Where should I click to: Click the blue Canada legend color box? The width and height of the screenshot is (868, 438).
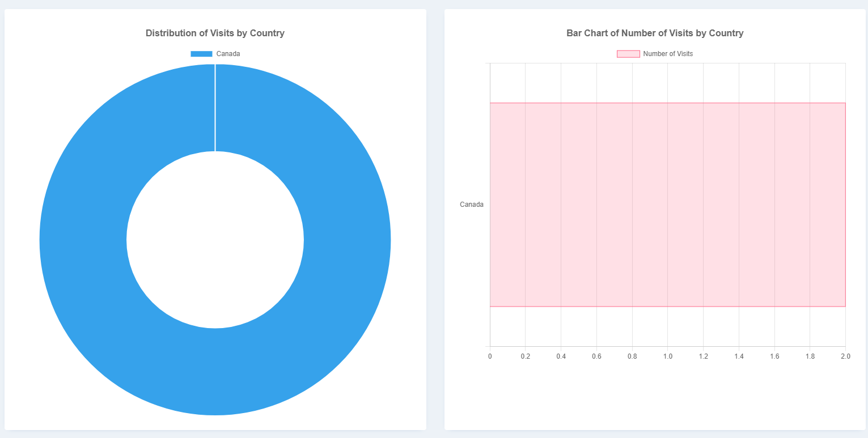click(201, 54)
